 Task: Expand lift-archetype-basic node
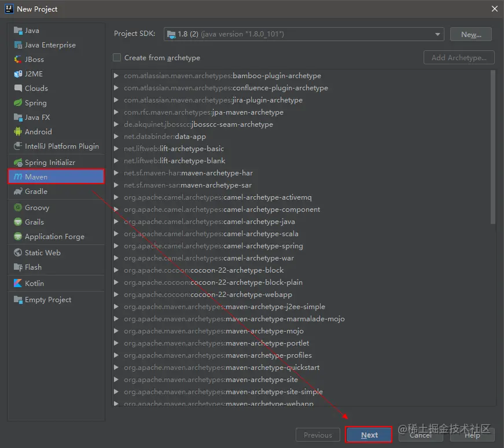pyautogui.click(x=116, y=149)
